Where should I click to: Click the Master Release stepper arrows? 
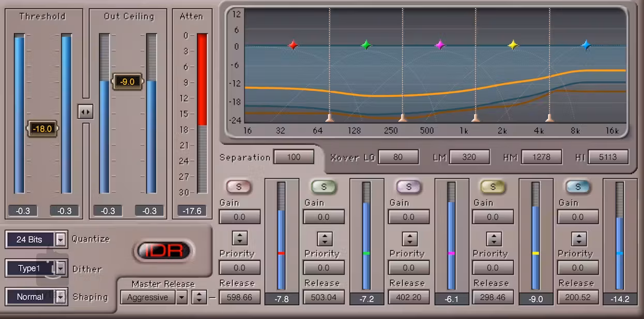pos(199,297)
